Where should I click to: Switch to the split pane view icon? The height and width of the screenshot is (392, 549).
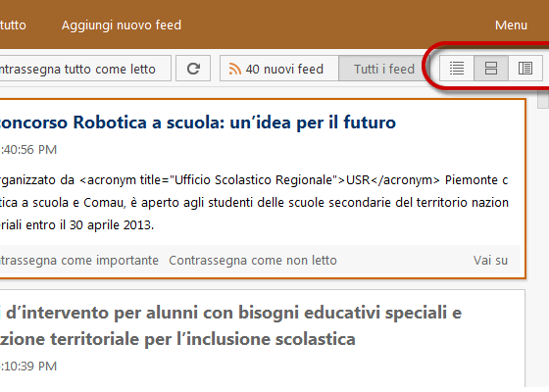525,69
